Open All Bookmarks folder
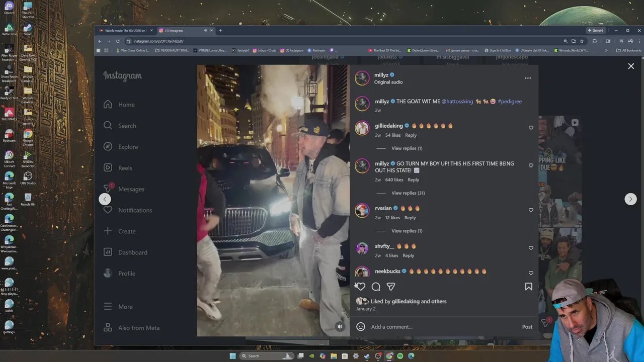The width and height of the screenshot is (644, 362). [629, 50]
